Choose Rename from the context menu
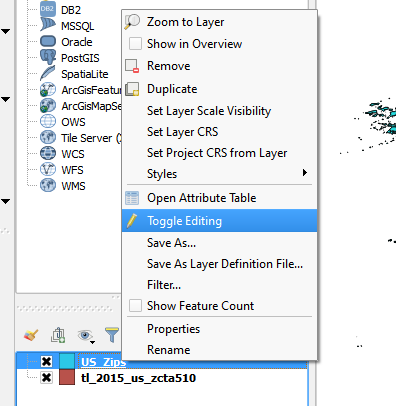The width and height of the screenshot is (396, 406). point(219,350)
